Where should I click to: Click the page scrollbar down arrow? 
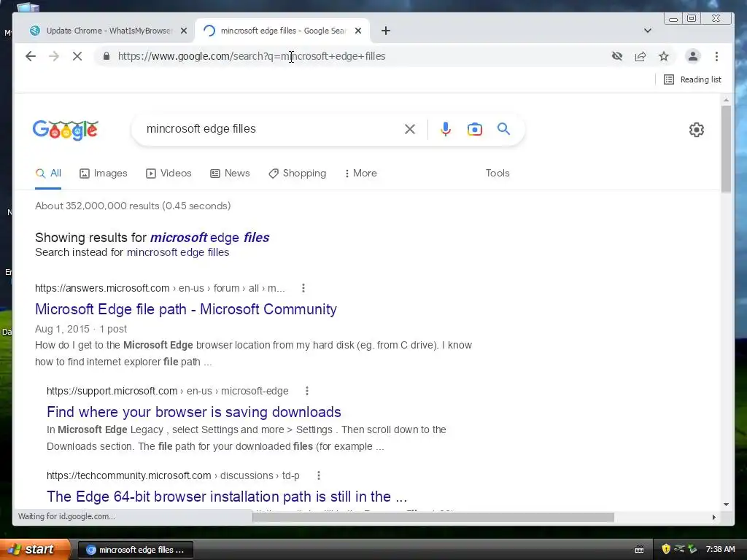pyautogui.click(x=726, y=505)
